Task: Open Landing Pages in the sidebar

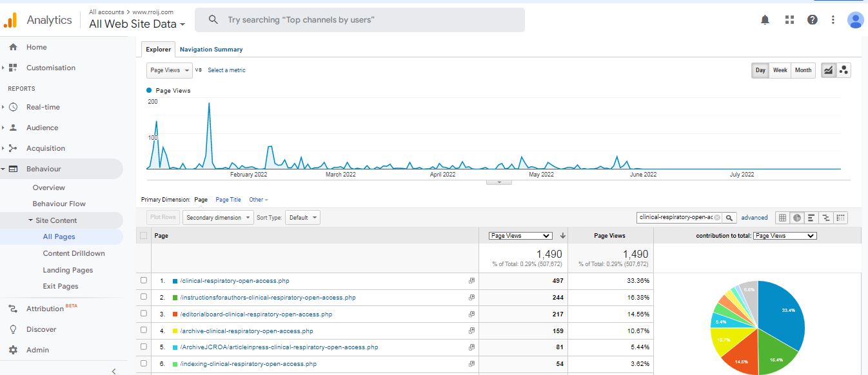Action: point(68,270)
